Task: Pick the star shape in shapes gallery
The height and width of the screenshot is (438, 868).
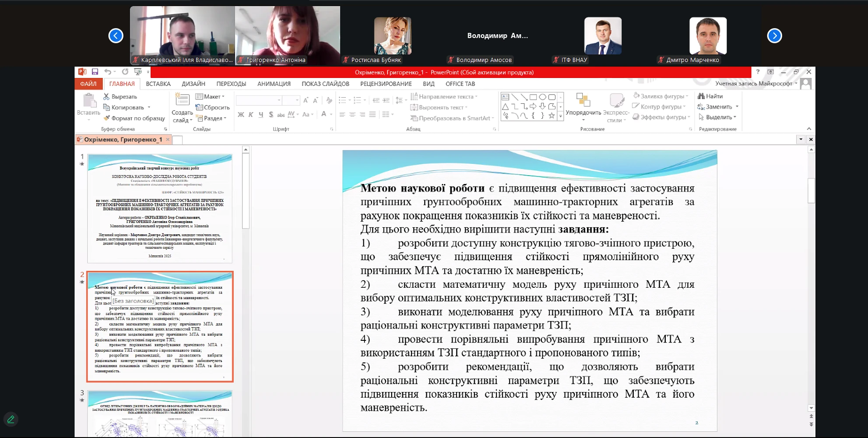Action: [x=552, y=116]
